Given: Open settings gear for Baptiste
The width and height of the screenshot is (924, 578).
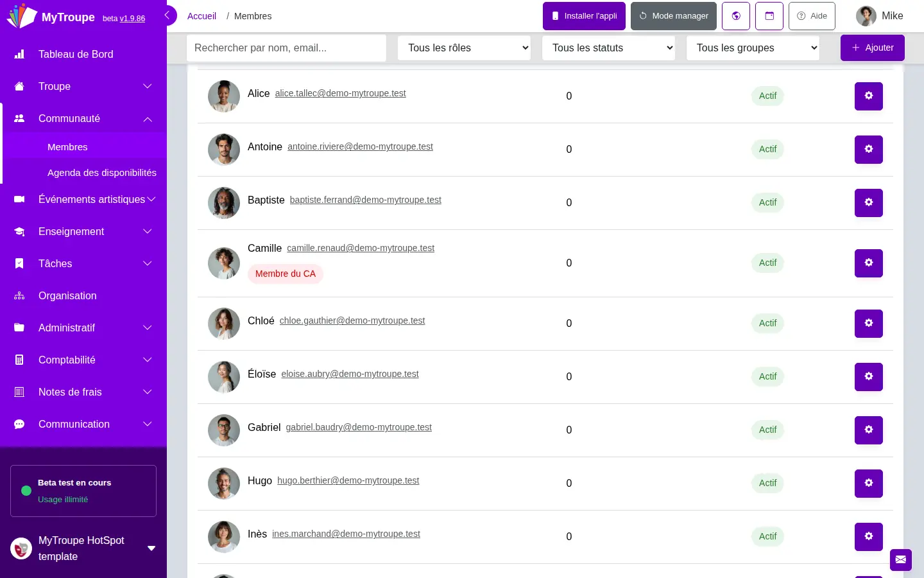Looking at the screenshot, I should click(x=869, y=203).
